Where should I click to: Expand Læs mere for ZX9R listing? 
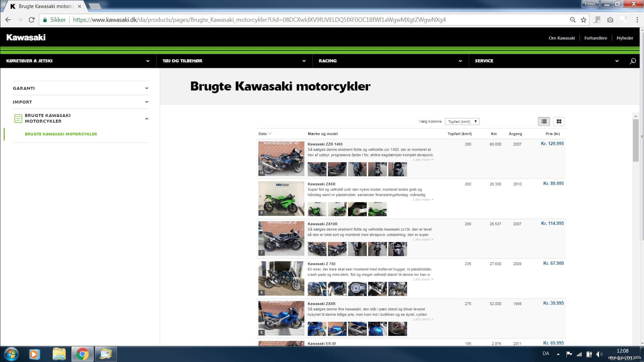pos(423,319)
